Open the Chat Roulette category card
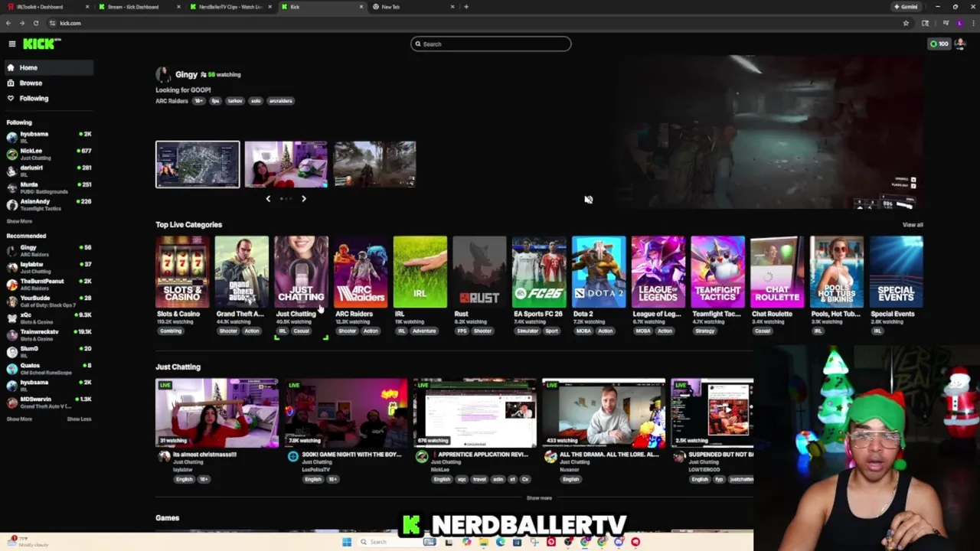 (777, 272)
